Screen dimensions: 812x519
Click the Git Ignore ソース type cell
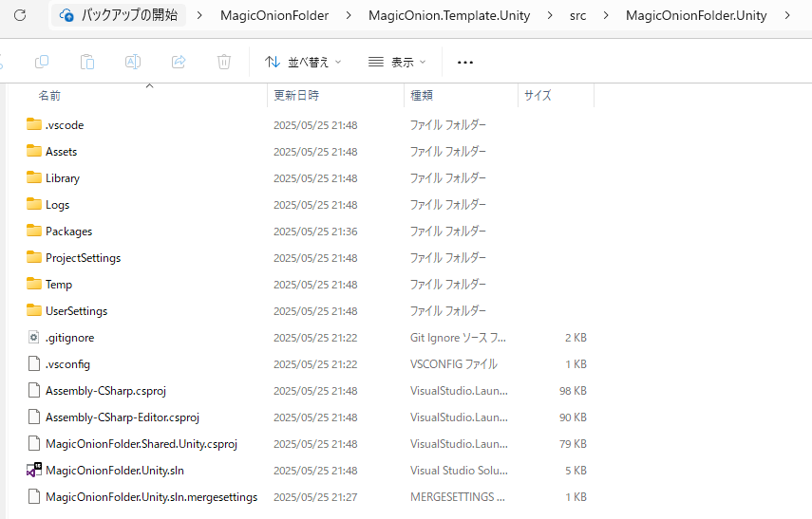point(459,338)
